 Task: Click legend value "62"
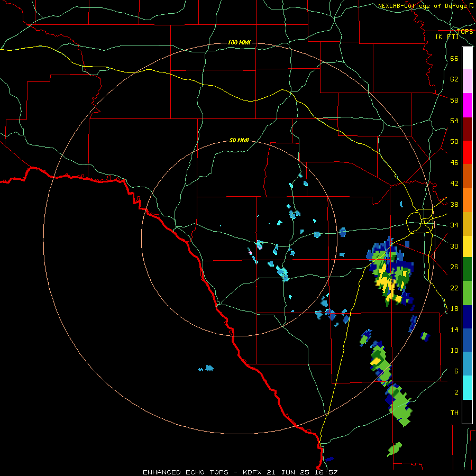click(x=454, y=79)
